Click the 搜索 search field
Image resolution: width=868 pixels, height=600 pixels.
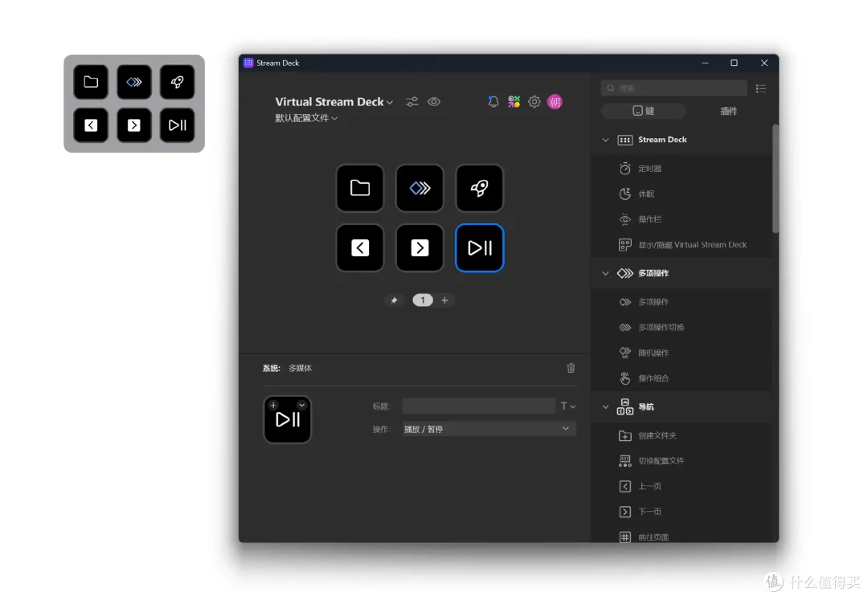click(674, 88)
